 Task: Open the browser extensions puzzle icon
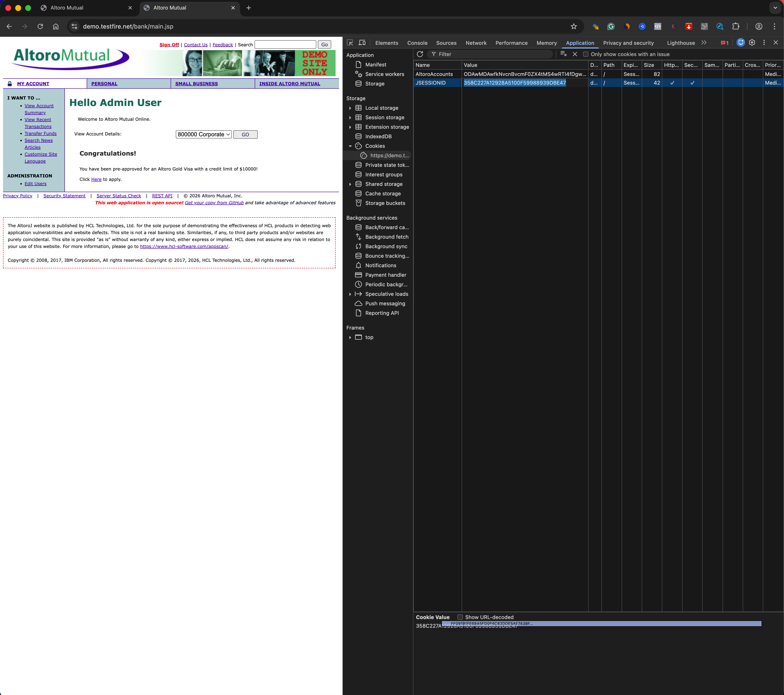[x=736, y=26]
